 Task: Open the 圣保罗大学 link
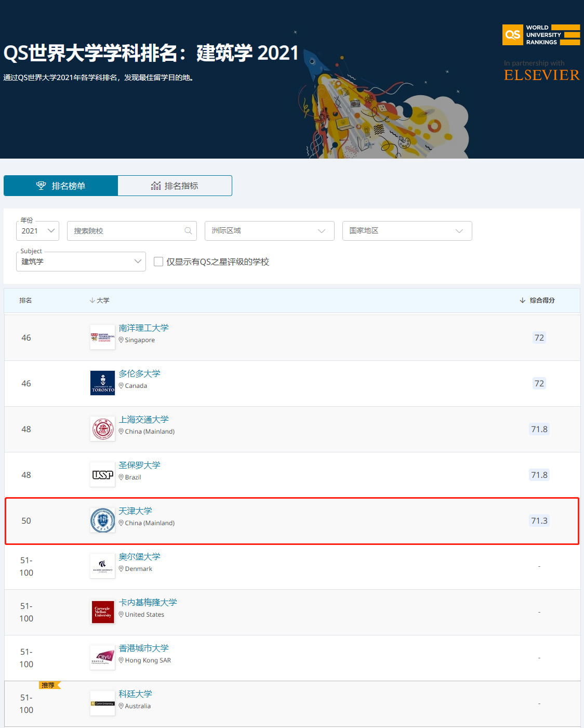click(x=139, y=465)
